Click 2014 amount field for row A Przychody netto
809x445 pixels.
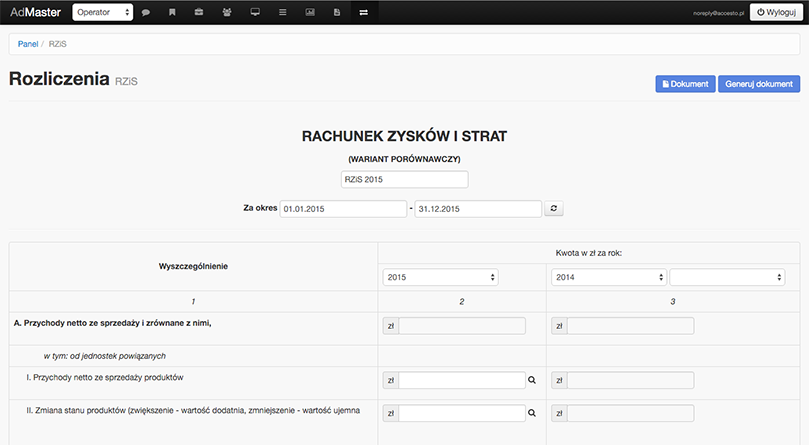(630, 326)
